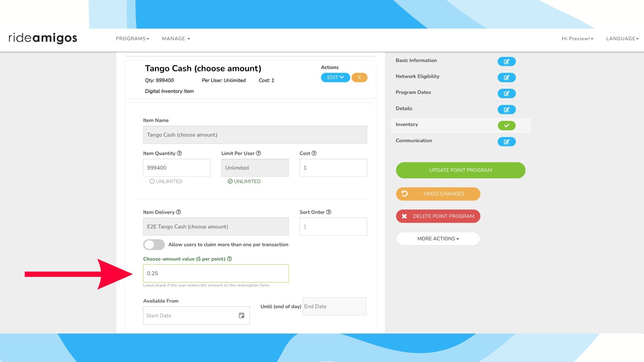
Task: Show help for Item Delivery
Action: pos(178,212)
